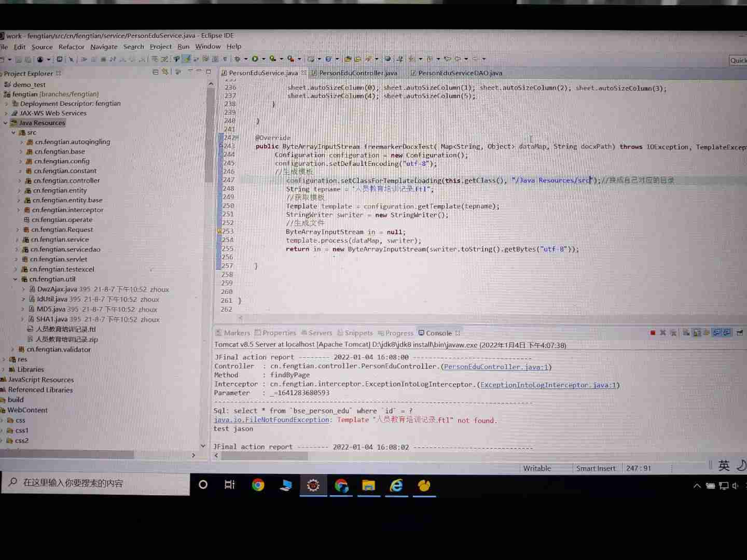The width and height of the screenshot is (747, 560).
Task: Collapse the cn.fengtian.util package
Action: (x=16, y=279)
